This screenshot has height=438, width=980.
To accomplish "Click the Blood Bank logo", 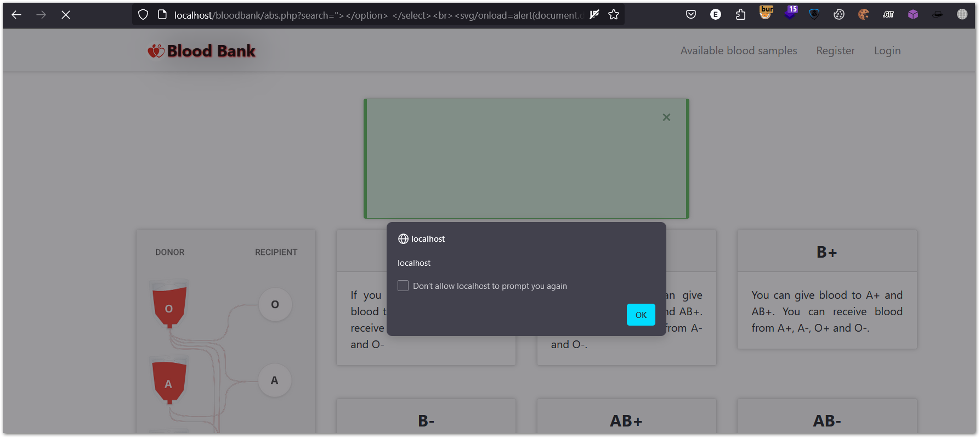I will (x=202, y=51).
